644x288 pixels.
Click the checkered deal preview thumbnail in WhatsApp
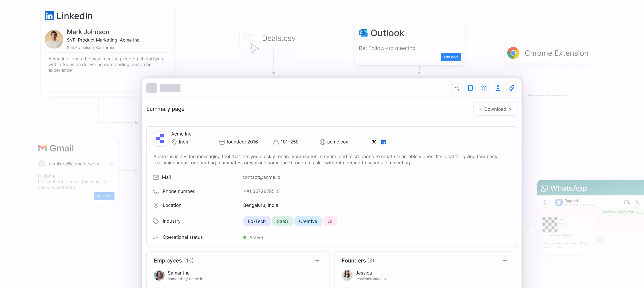(x=550, y=225)
